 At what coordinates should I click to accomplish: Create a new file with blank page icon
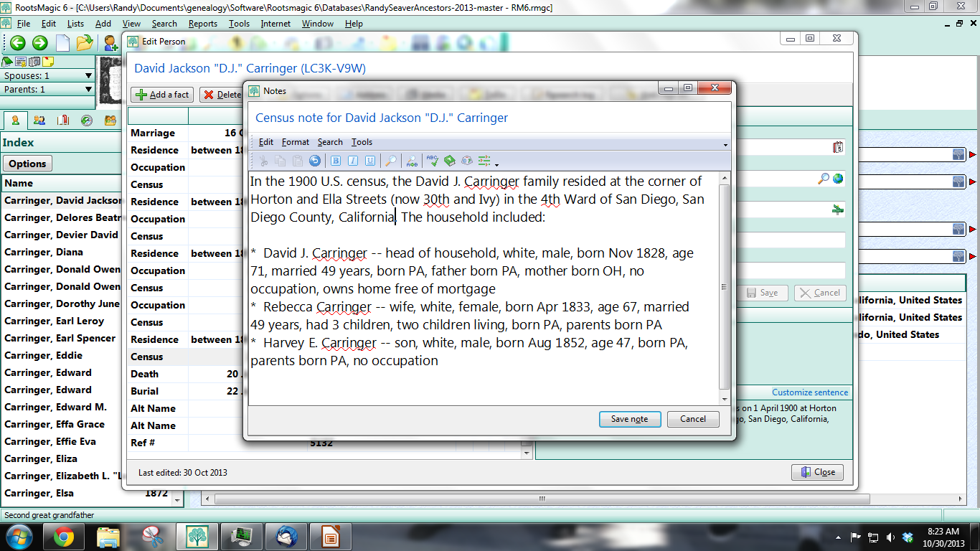coord(62,43)
